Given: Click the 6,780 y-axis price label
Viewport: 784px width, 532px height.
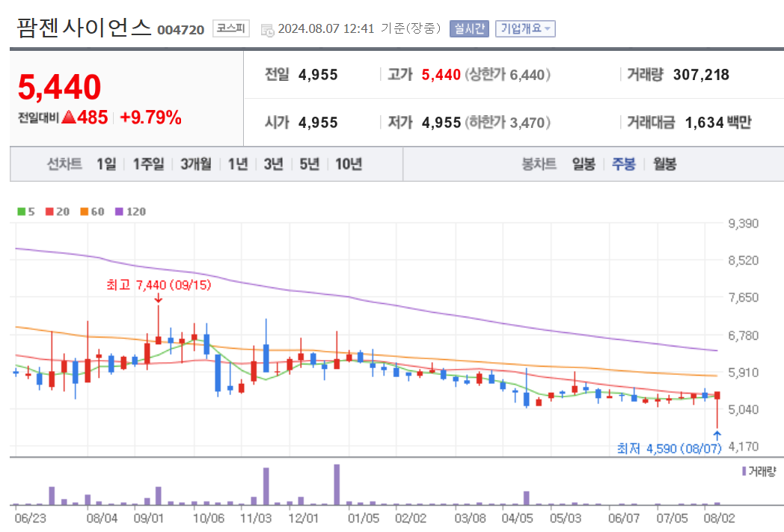Looking at the screenshot, I should click(743, 335).
